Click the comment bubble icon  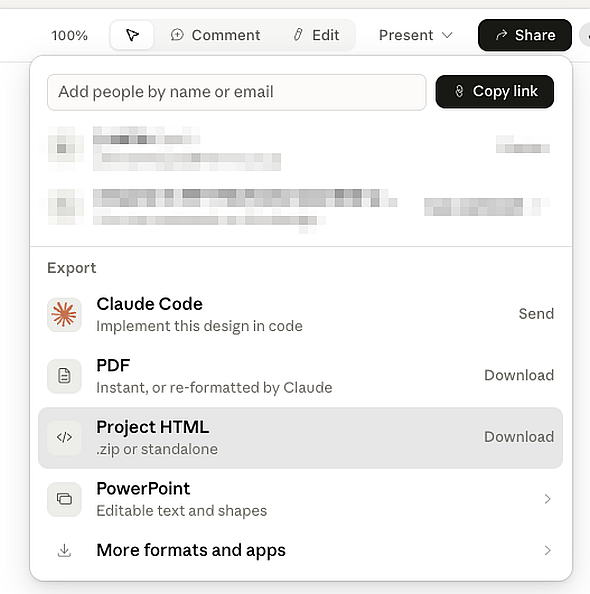click(177, 35)
